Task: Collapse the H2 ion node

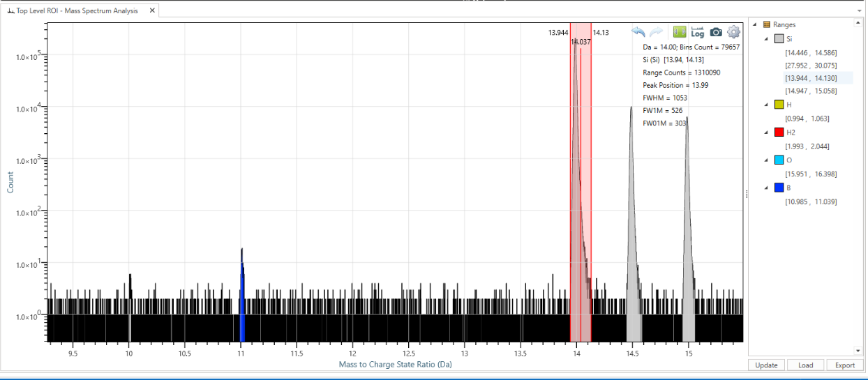Action: 766,132
